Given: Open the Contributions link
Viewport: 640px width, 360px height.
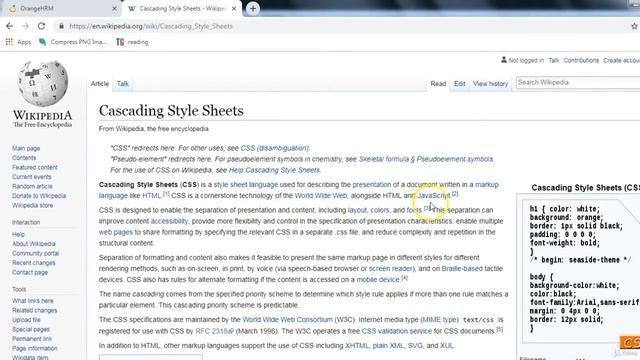Looking at the screenshot, I should [x=581, y=60].
